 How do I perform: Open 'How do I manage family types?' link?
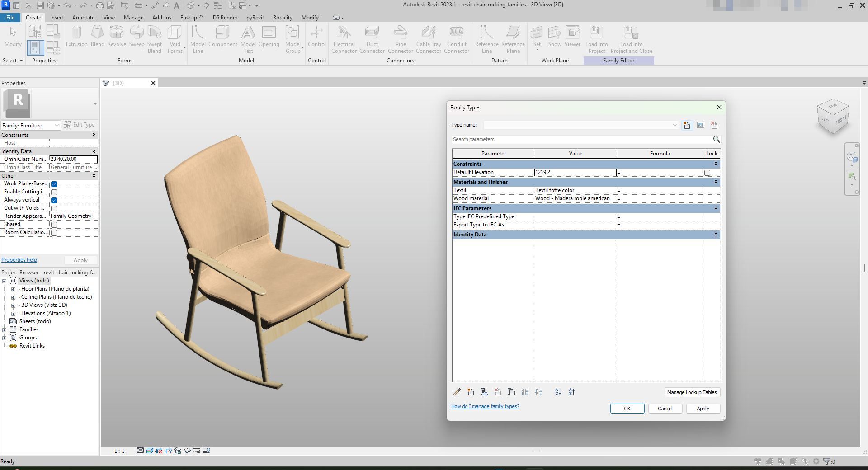(485, 406)
